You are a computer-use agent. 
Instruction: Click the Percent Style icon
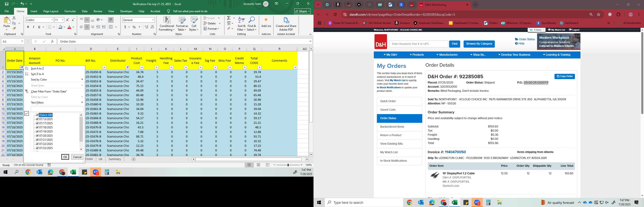[134, 27]
